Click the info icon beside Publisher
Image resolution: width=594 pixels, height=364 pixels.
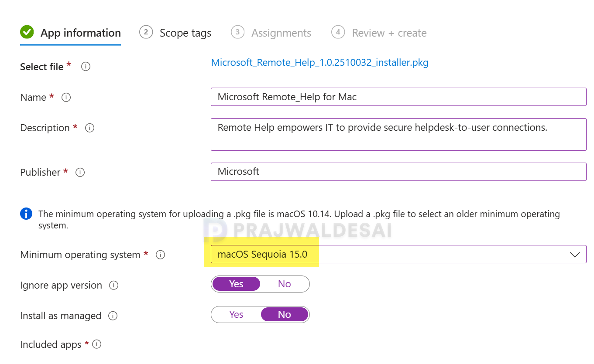tap(80, 172)
